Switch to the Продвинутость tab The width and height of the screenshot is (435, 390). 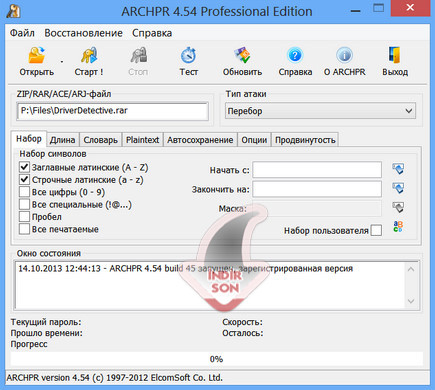pyautogui.click(x=305, y=140)
